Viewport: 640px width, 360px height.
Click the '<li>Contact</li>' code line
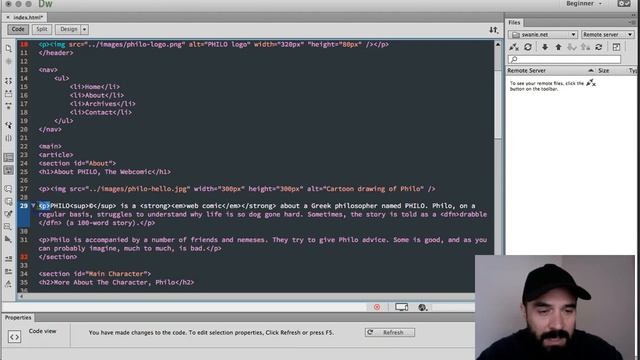point(100,112)
